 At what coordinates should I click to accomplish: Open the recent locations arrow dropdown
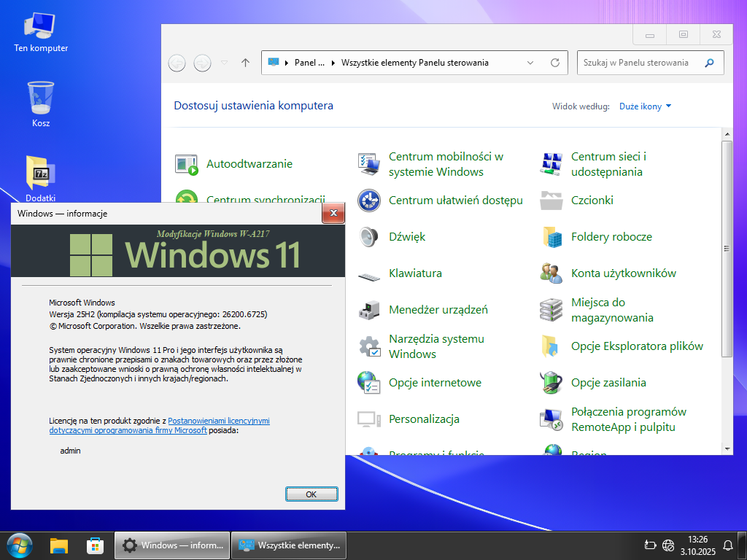224,63
